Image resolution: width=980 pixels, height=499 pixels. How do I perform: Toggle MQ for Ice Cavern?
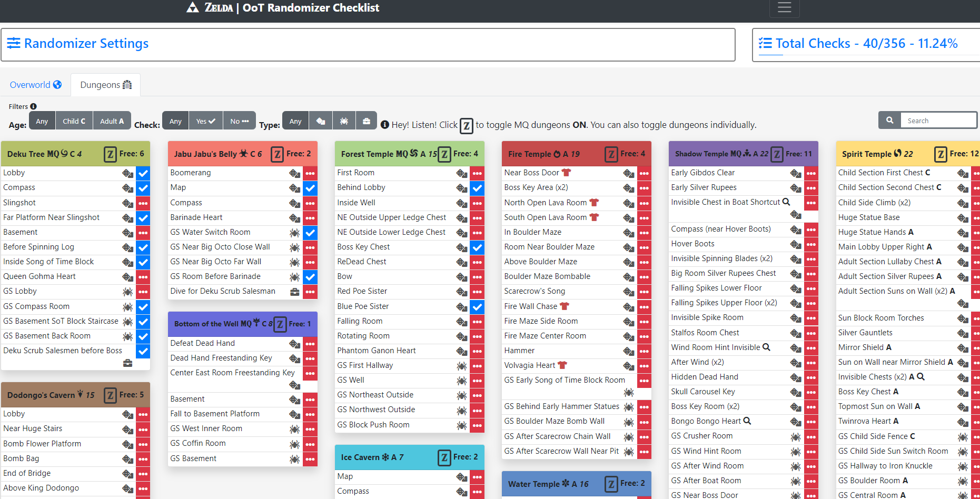click(444, 457)
